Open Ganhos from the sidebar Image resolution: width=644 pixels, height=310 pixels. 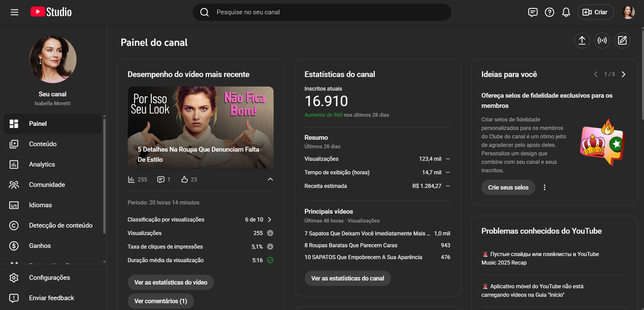click(40, 246)
